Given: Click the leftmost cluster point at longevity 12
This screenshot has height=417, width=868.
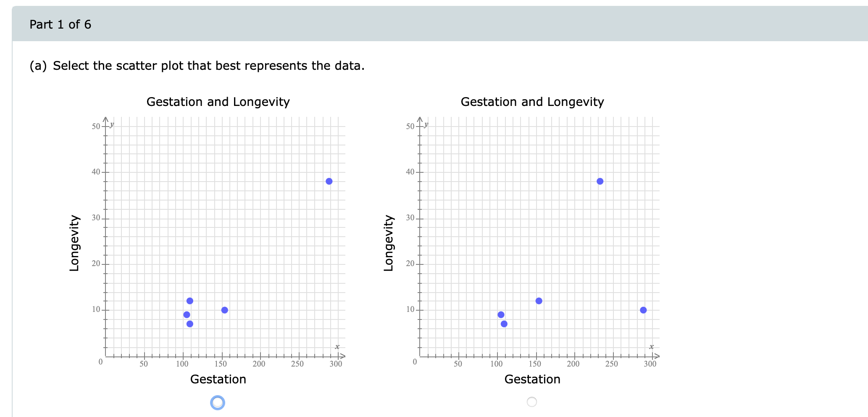Looking at the screenshot, I should [x=190, y=301].
